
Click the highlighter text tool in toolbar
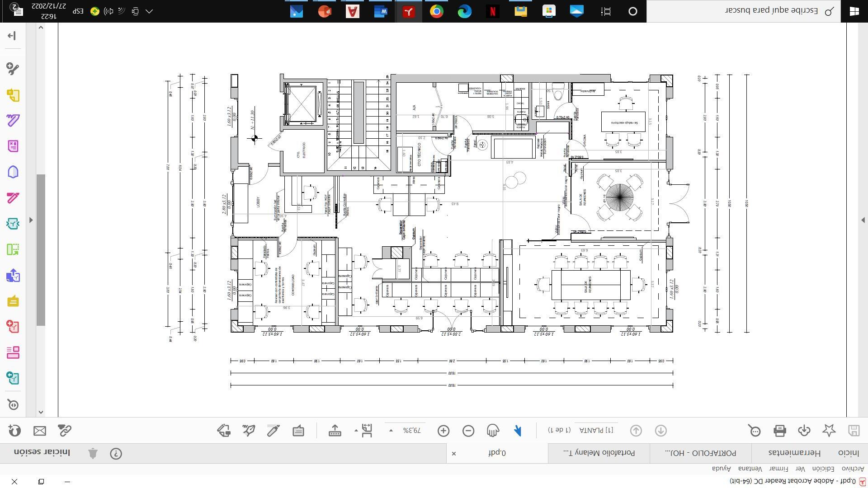tap(273, 431)
